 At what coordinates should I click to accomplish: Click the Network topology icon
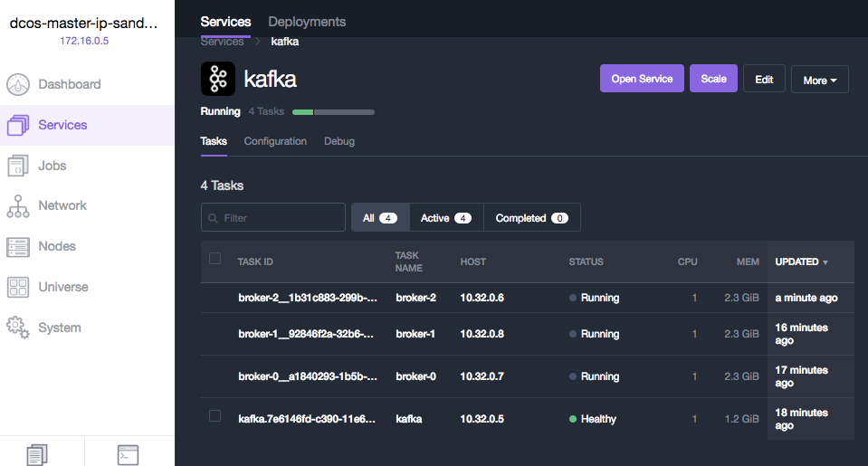(x=18, y=206)
